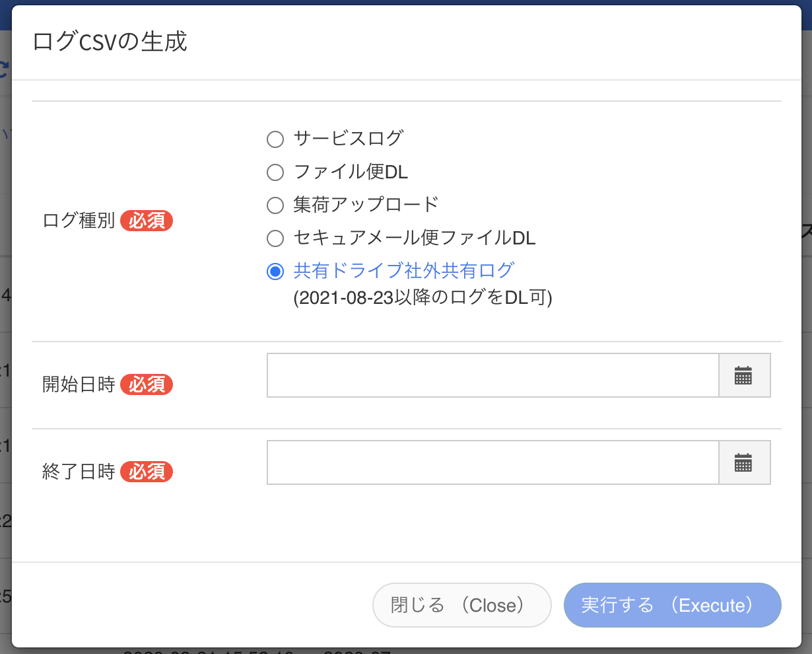Choose 集荷アップロード as the log type
The height and width of the screenshot is (654, 812).
[x=275, y=205]
